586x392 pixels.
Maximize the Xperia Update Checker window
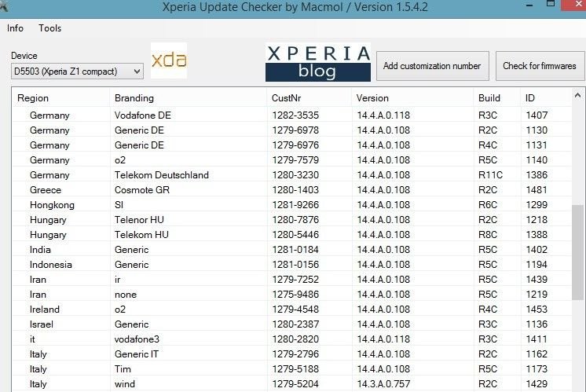551,4
